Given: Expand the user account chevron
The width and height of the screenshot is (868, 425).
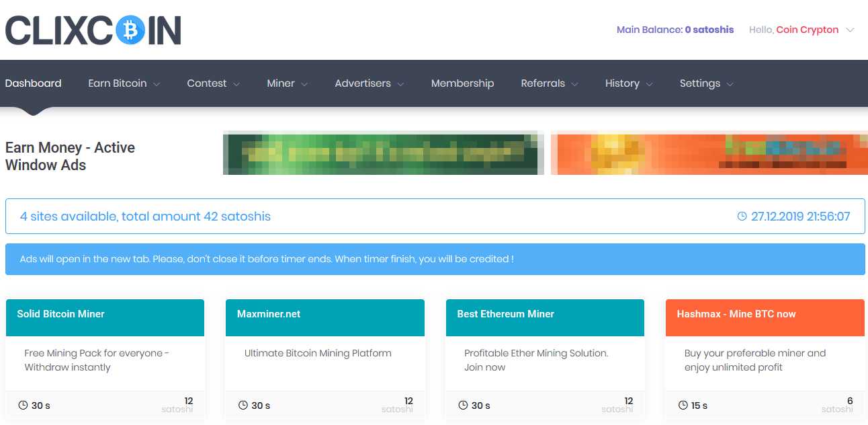Looking at the screenshot, I should click(x=850, y=30).
